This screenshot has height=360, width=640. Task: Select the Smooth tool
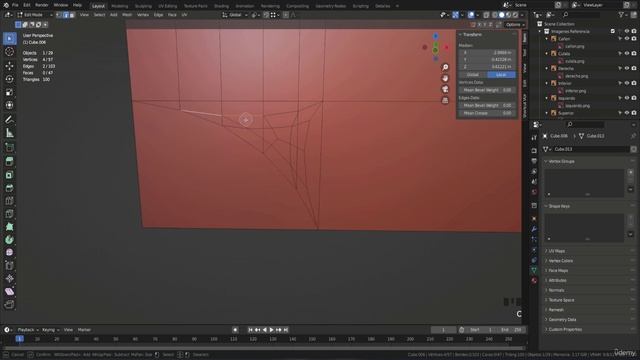[9, 253]
